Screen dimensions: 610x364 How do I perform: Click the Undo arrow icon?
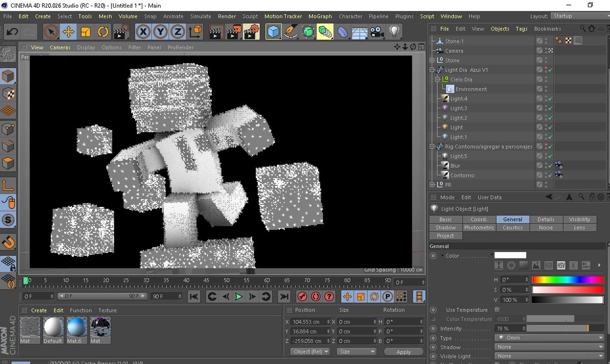click(x=12, y=32)
